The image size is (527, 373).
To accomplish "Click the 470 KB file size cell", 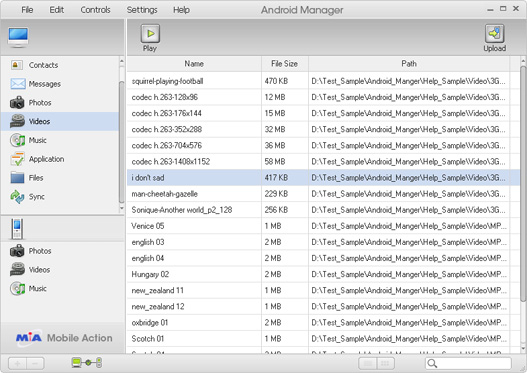I will (x=285, y=81).
